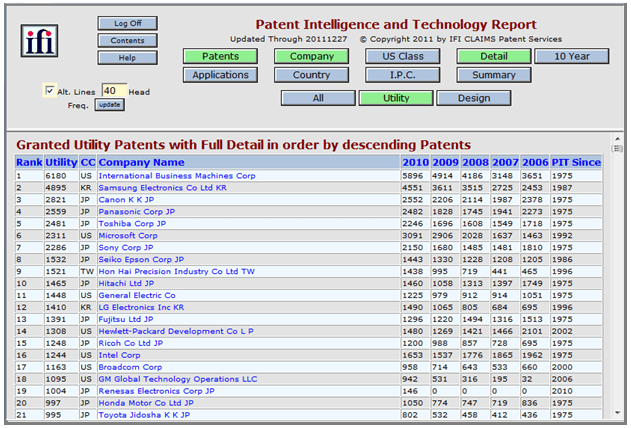
Task: Click the Head Freq. number input field
Action: 114,91
